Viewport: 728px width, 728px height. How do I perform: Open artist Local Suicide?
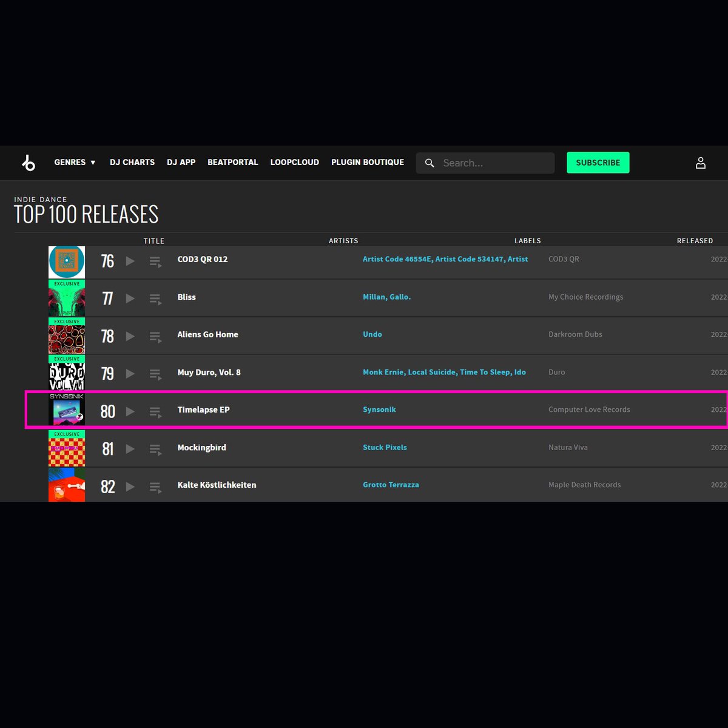click(x=432, y=372)
